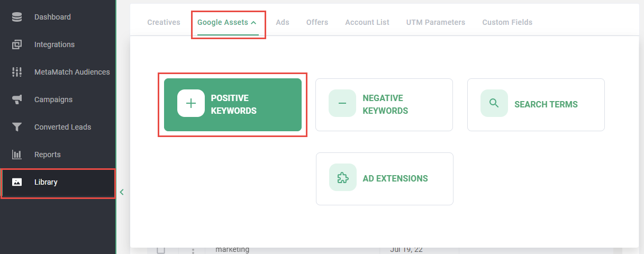Screen dimensions: 644x254
Task: Click the Reports bar chart icon
Action: pyautogui.click(x=17, y=155)
